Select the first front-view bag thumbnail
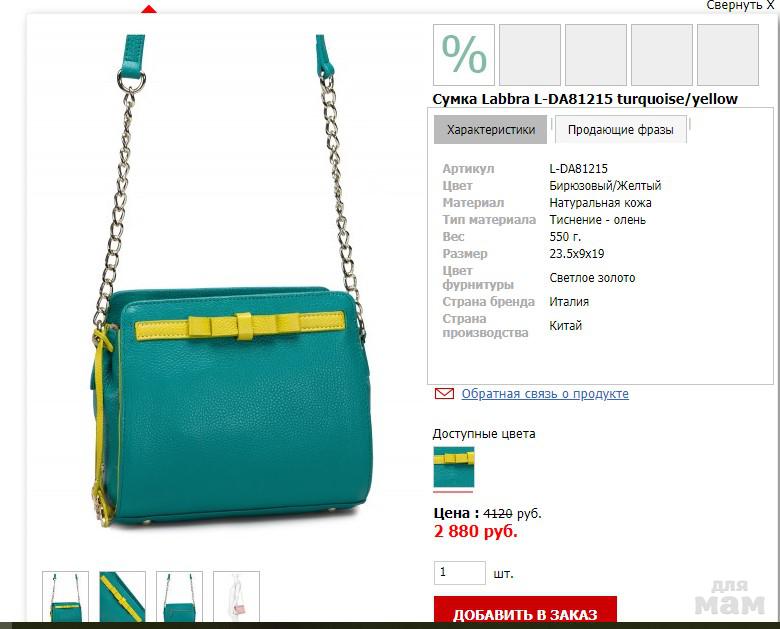This screenshot has width=780, height=629. (66, 597)
